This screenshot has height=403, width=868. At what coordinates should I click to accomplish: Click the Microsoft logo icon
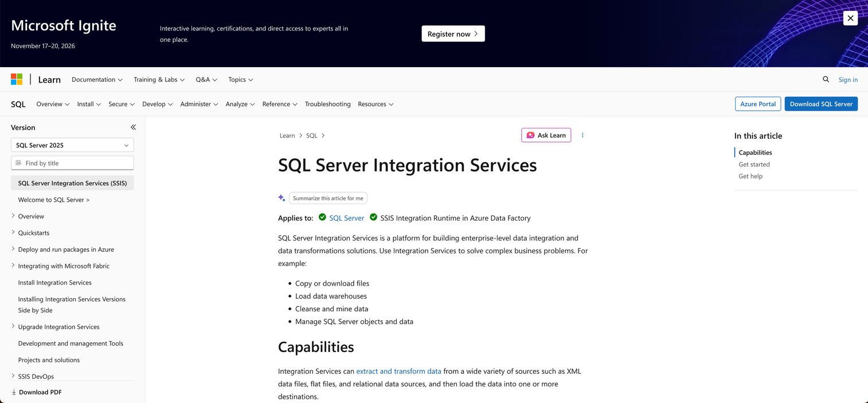17,80
